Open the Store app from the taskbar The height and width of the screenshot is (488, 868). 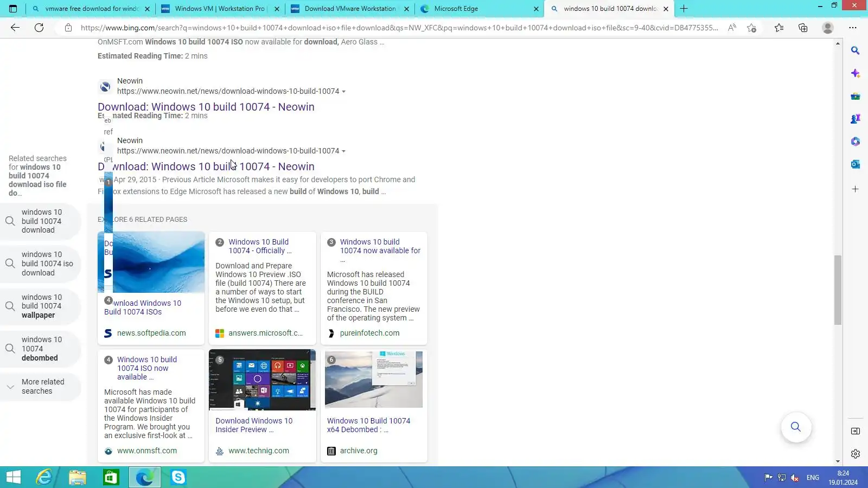tap(111, 477)
